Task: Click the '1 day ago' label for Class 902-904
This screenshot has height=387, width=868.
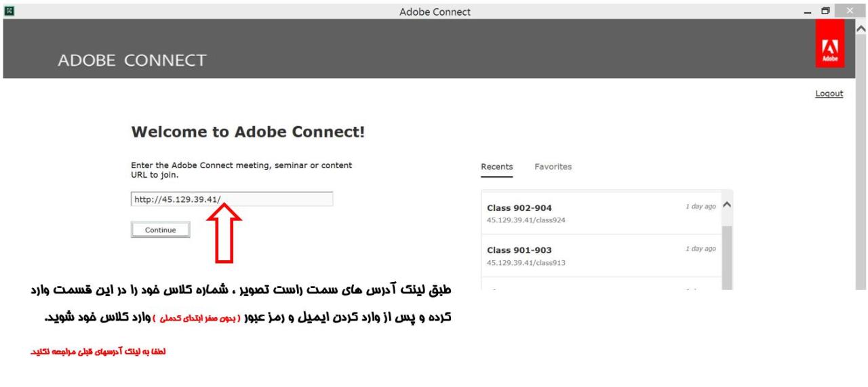Action: tap(701, 206)
